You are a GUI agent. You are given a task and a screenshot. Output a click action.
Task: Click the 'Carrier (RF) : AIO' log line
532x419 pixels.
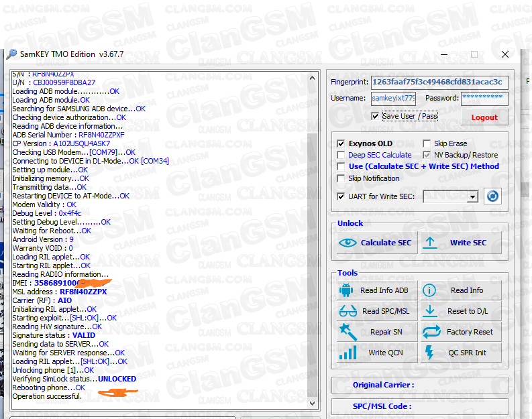(42, 300)
